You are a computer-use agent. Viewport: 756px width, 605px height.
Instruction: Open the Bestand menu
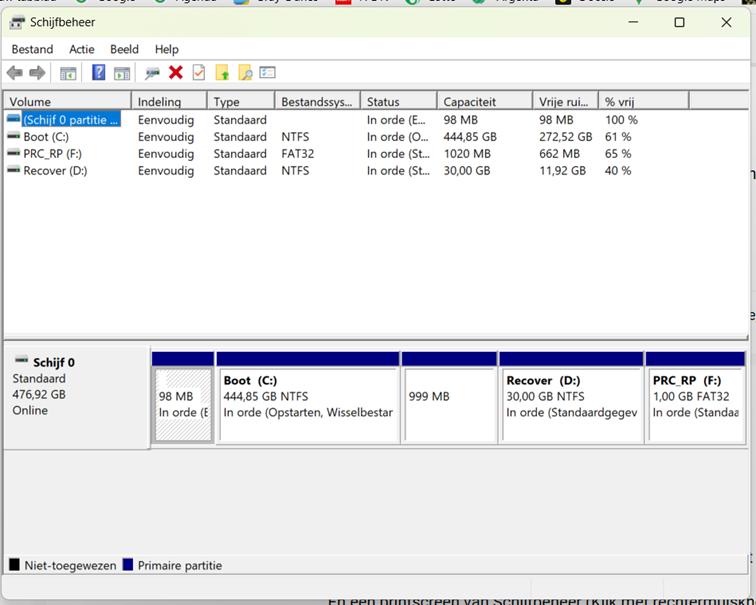click(33, 49)
